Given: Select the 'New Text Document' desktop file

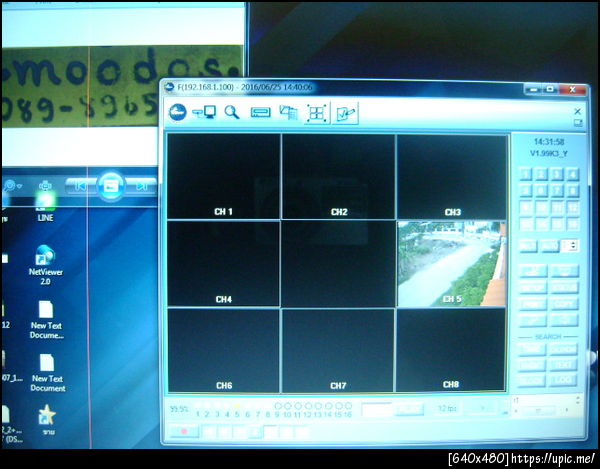Looking at the screenshot, I should tap(47, 373).
